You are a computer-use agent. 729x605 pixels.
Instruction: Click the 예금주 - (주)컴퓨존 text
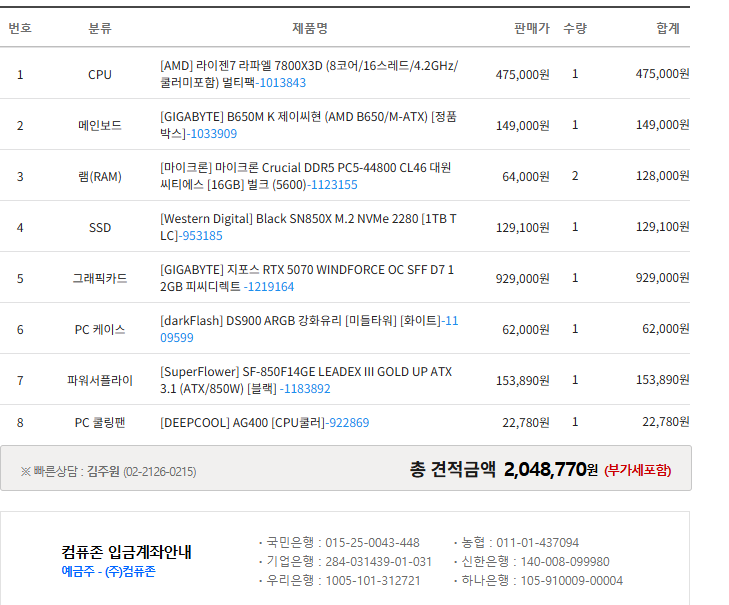click(108, 572)
